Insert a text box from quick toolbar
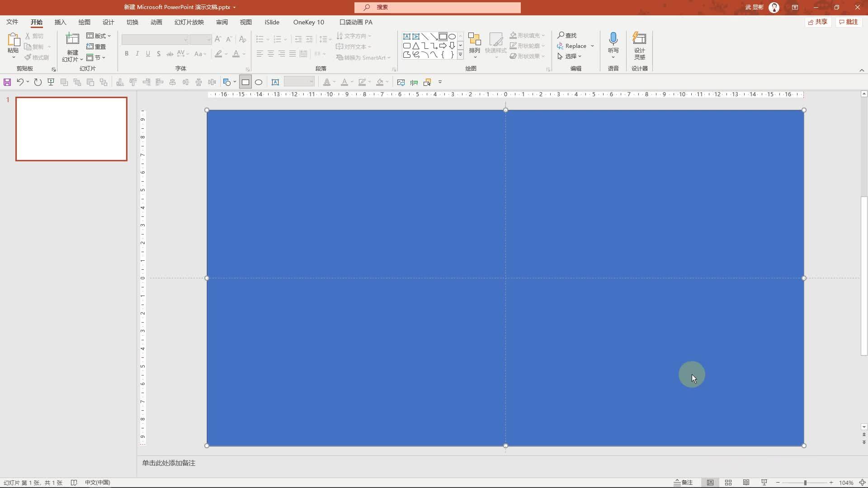This screenshot has height=488, width=868. [x=275, y=82]
